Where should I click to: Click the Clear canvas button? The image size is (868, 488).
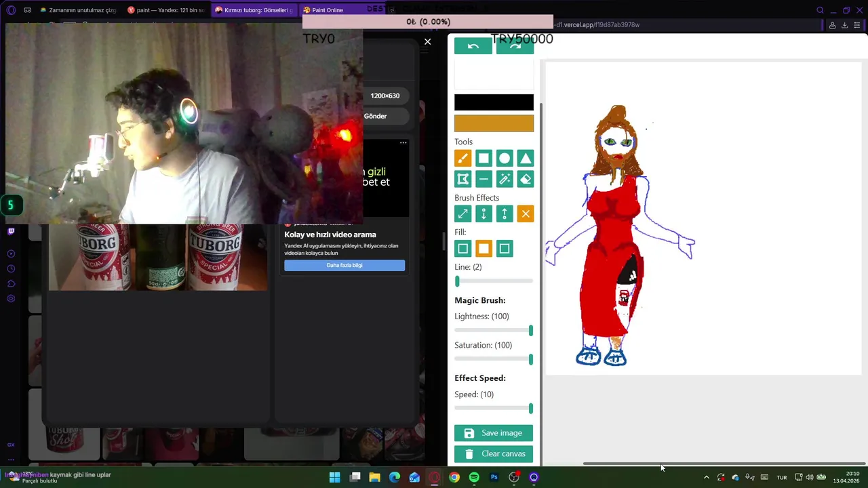click(494, 454)
